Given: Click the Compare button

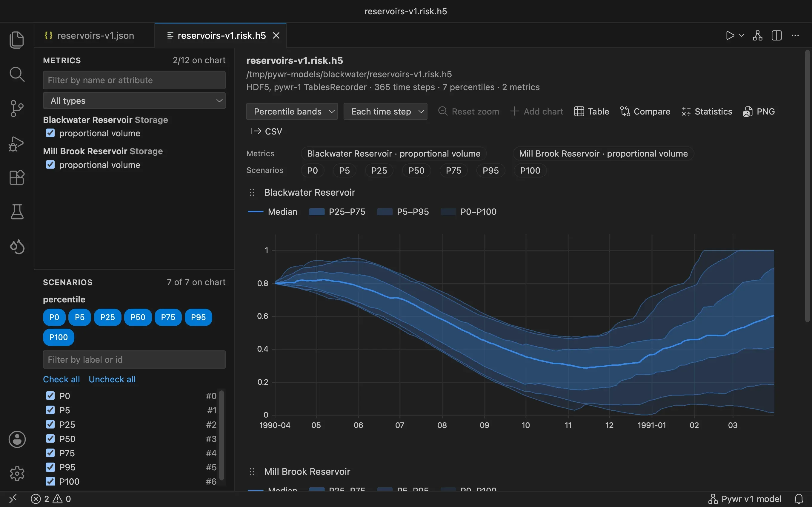Looking at the screenshot, I should point(645,111).
